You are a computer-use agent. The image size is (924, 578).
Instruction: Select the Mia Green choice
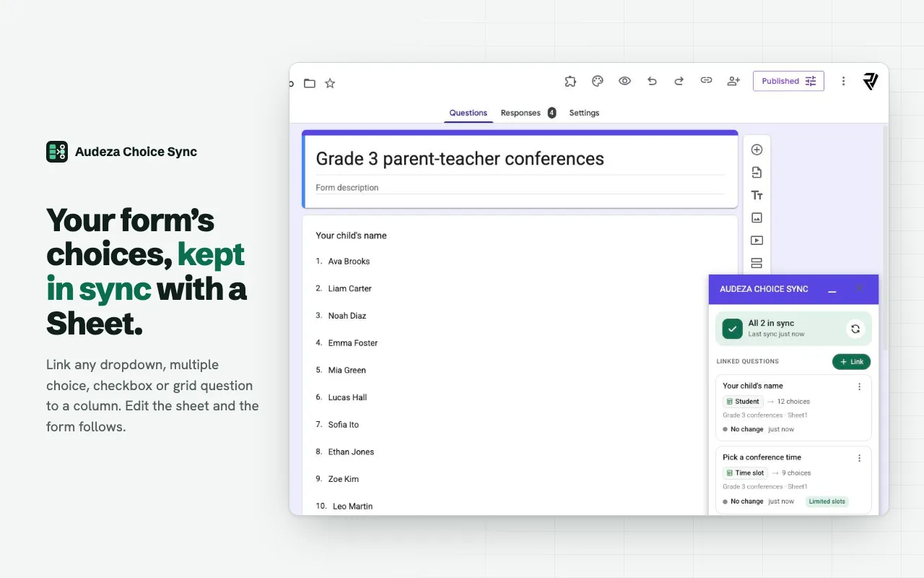346,370
